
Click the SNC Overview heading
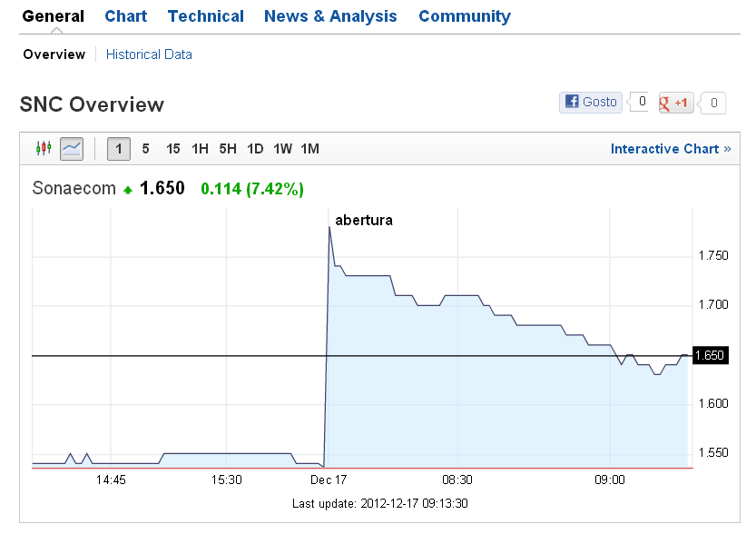[92, 104]
